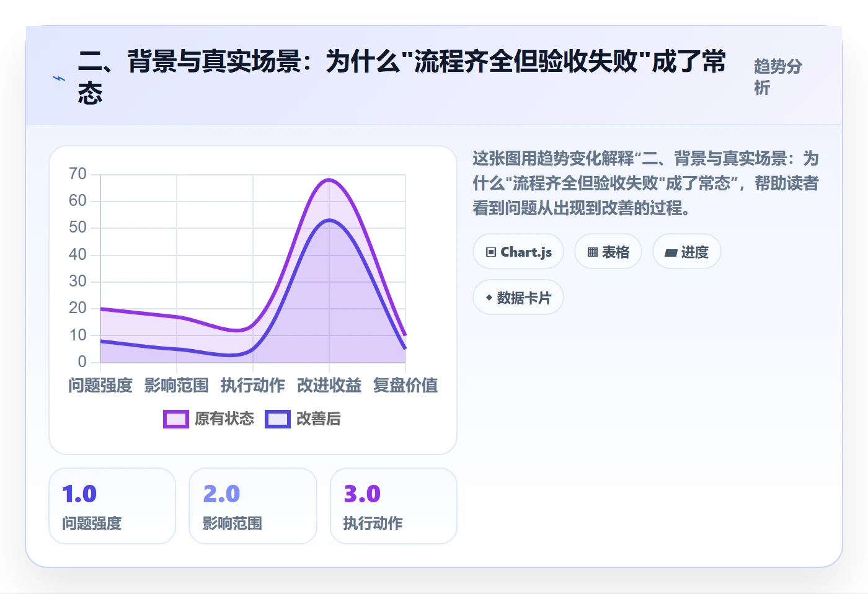Click the section title 二、背景与真实场景
The height and width of the screenshot is (594, 868).
(x=402, y=77)
